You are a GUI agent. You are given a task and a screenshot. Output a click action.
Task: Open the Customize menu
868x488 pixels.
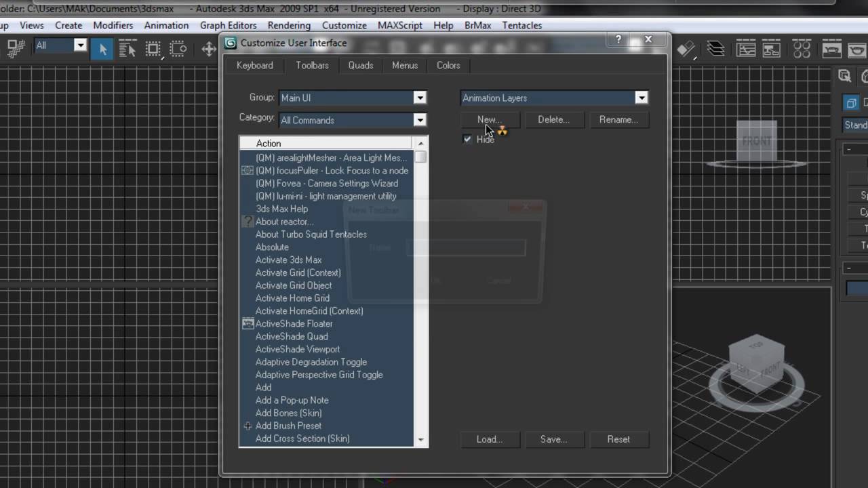click(x=344, y=25)
